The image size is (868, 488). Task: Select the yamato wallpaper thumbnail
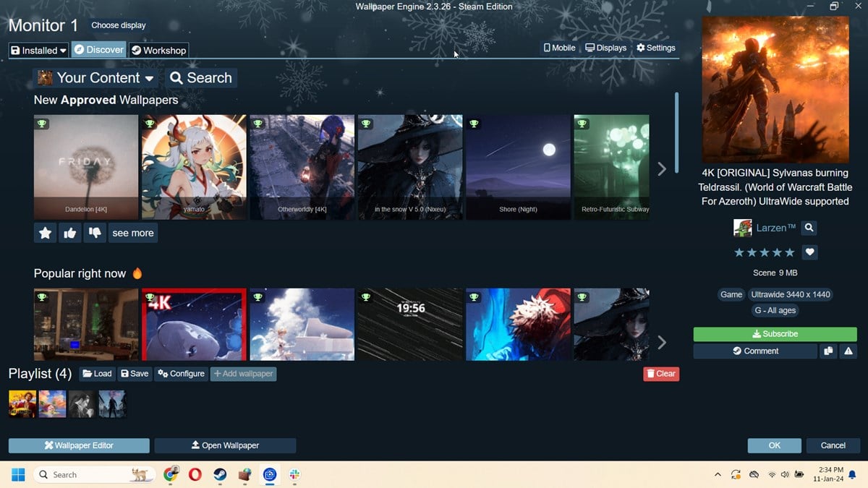(x=194, y=167)
